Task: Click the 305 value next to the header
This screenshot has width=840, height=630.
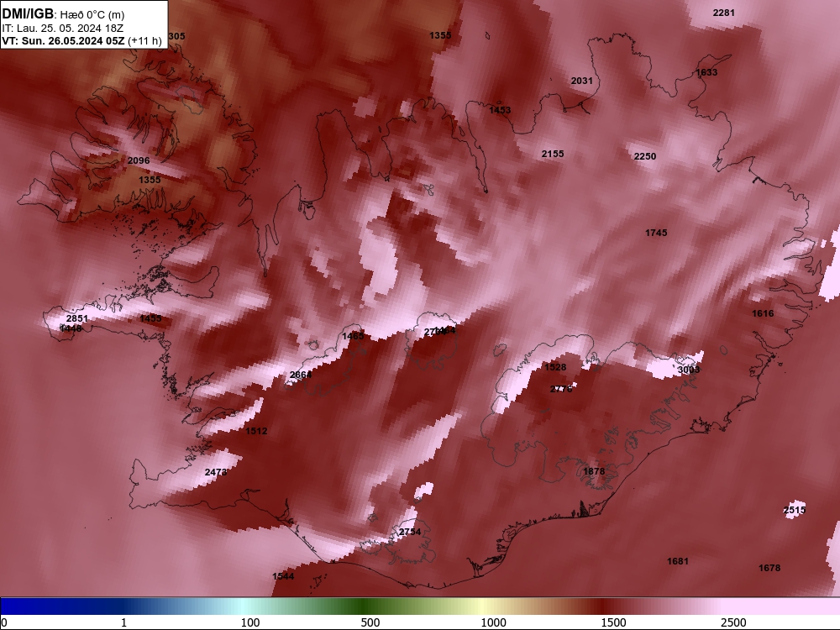Action: coord(176,36)
